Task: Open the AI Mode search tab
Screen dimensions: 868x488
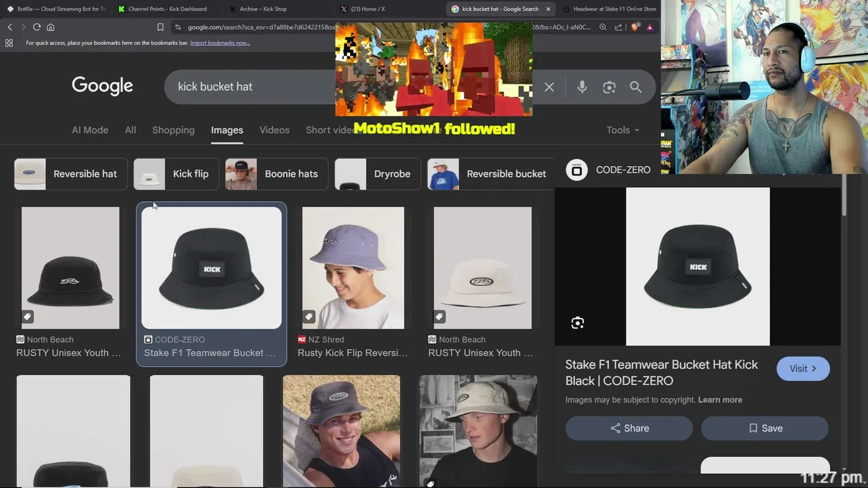Action: click(90, 130)
